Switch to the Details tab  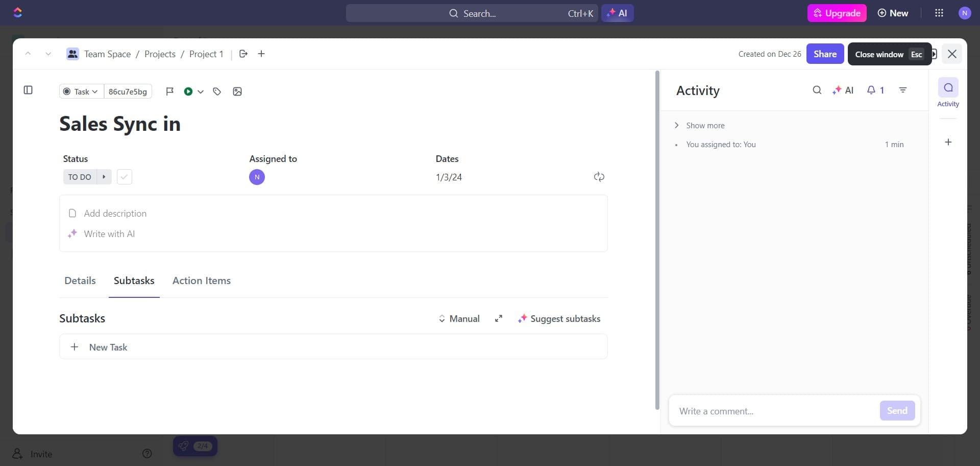(x=80, y=281)
